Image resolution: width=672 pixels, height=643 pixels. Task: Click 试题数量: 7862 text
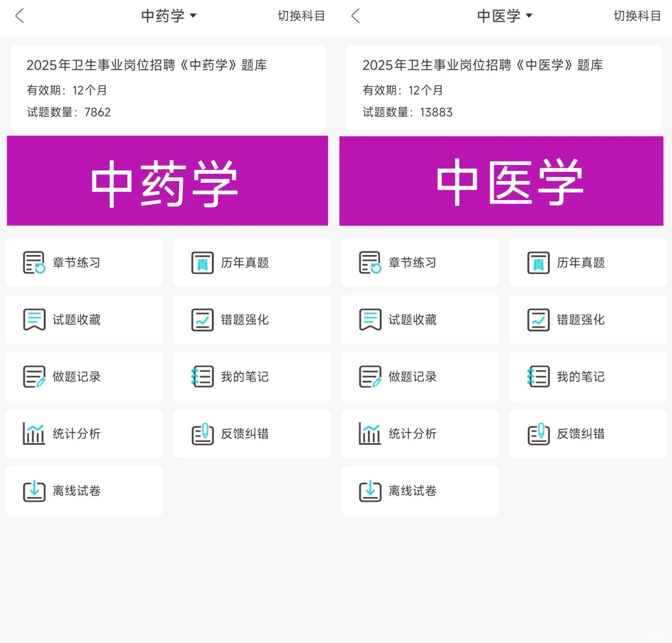click(69, 113)
